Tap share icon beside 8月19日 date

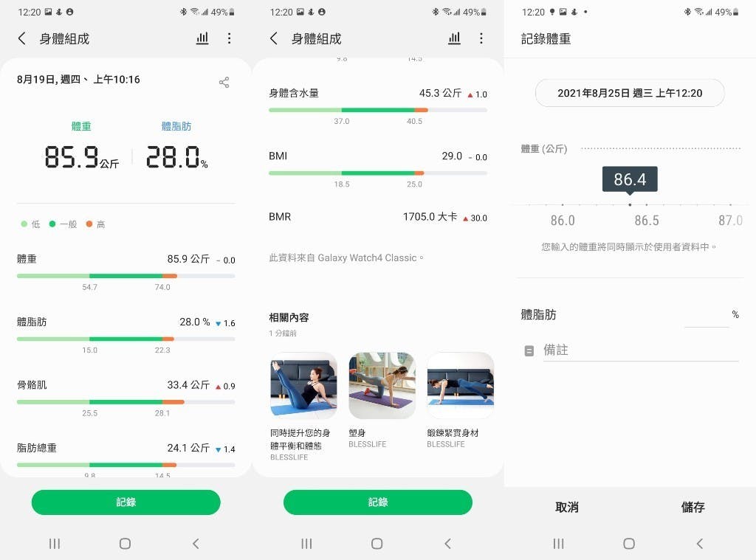pos(224,83)
